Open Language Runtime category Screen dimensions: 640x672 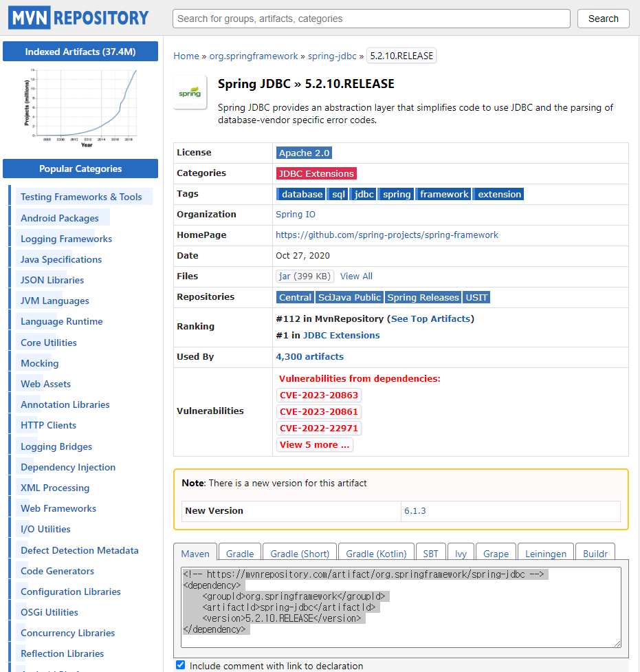point(62,321)
